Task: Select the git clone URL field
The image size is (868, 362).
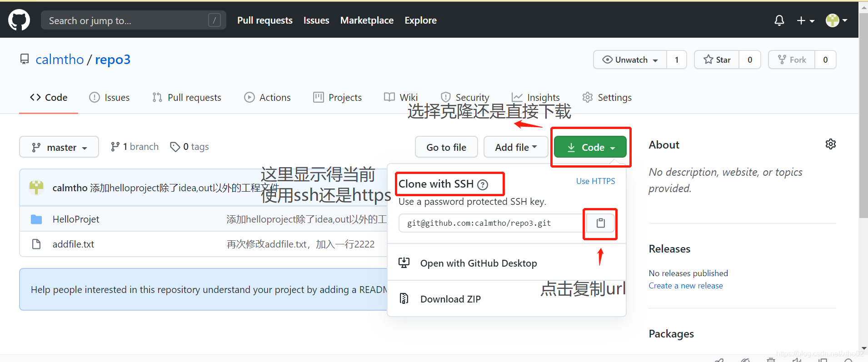Action: pyautogui.click(x=492, y=223)
